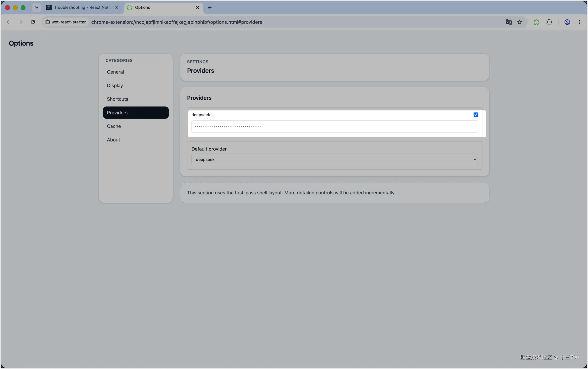Focus the deepseek API key password field
This screenshot has height=369, width=588.
(x=334, y=127)
